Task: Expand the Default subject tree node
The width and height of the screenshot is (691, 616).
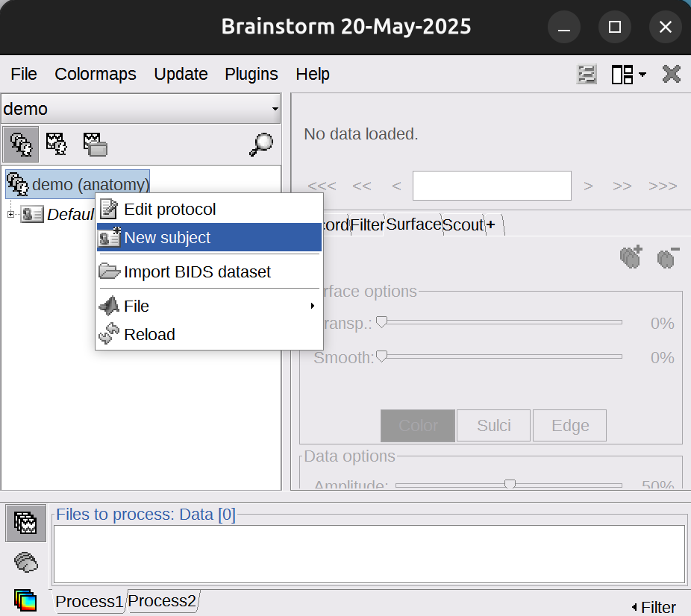Action: pos(11,215)
